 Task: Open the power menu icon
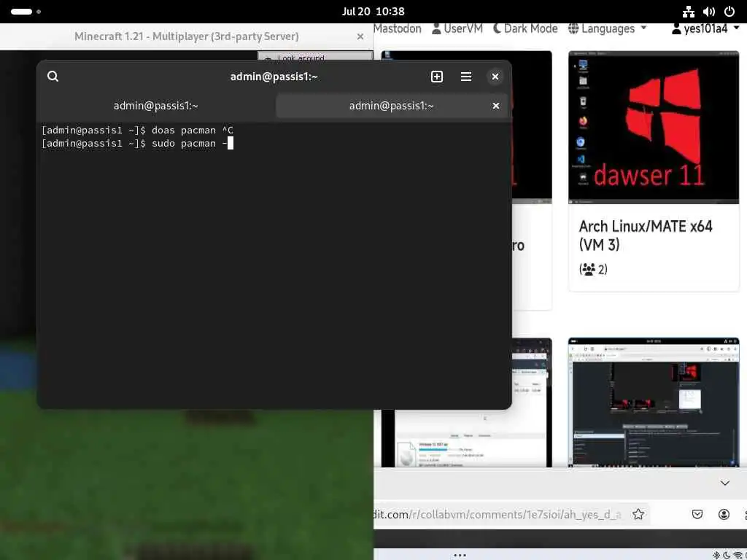[729, 12]
